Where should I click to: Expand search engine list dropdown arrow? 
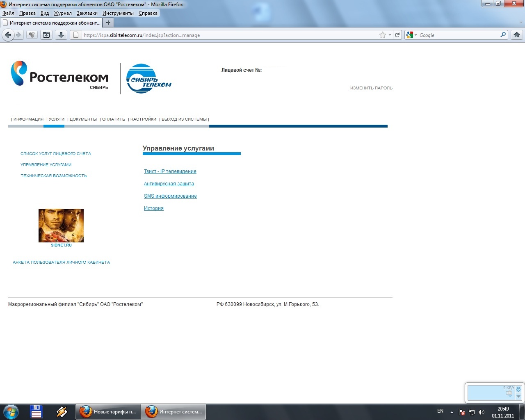415,35
